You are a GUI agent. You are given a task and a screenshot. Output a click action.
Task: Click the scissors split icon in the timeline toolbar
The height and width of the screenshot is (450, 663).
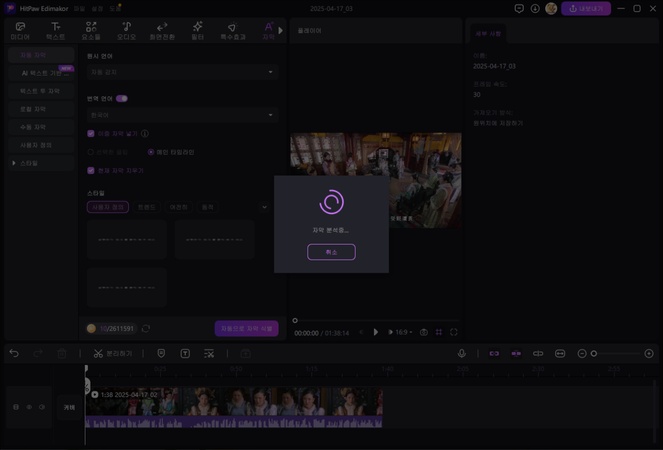tap(98, 353)
